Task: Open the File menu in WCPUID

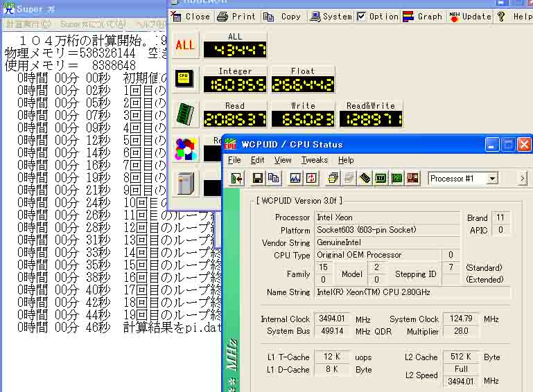Action: click(x=234, y=160)
